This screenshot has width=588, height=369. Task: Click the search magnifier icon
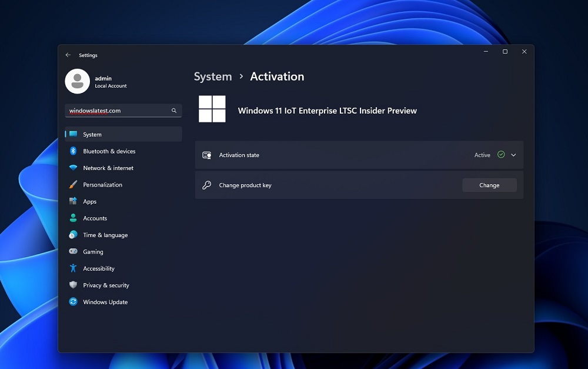coord(173,111)
